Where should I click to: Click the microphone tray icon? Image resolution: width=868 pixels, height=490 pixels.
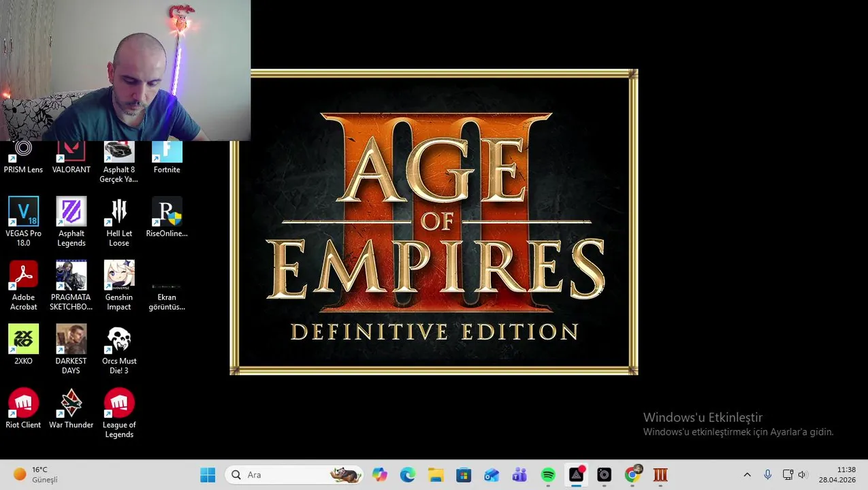coord(767,475)
